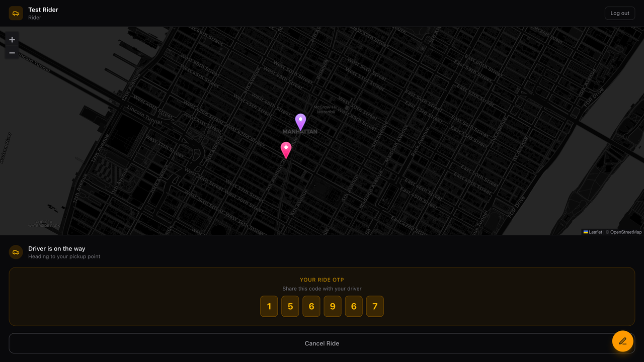Click the Test Rider profile name
Image resolution: width=644 pixels, height=362 pixels.
43,10
